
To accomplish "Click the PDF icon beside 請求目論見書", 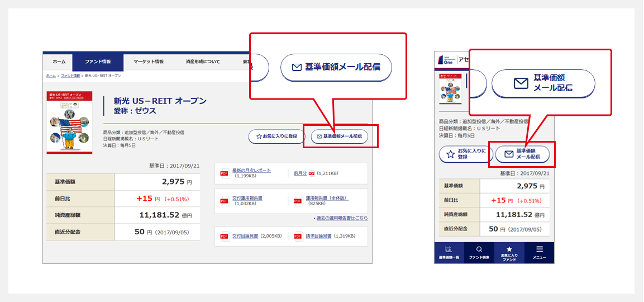I will coord(298,236).
